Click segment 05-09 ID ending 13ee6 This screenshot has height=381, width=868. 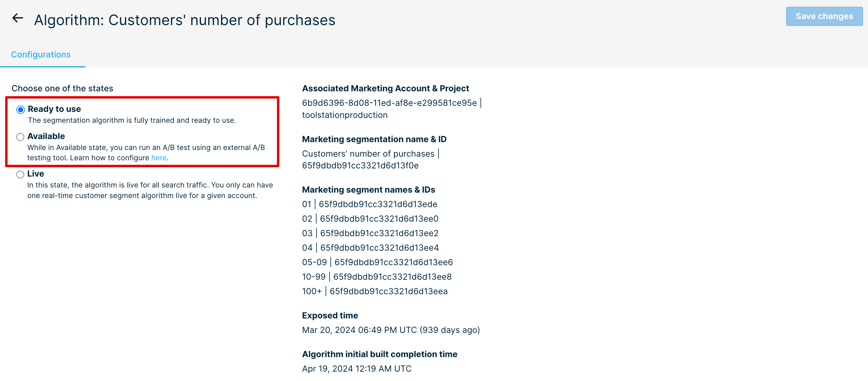(393, 262)
